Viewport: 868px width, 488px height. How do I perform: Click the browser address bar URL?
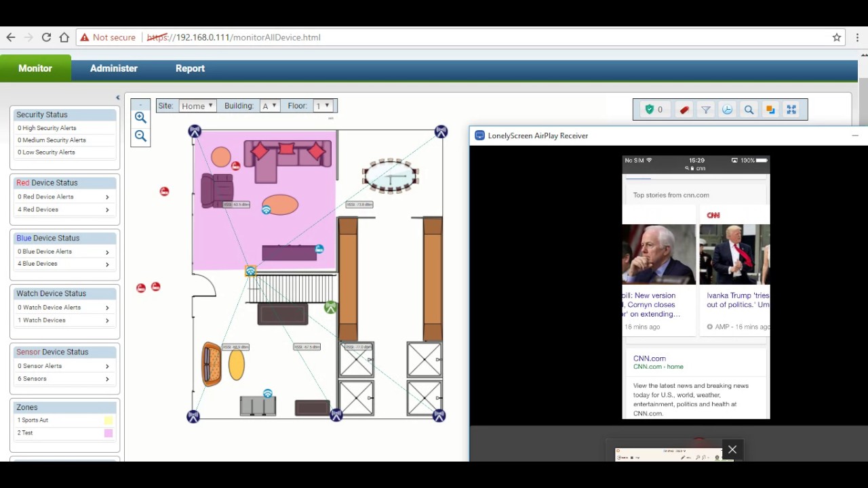234,37
